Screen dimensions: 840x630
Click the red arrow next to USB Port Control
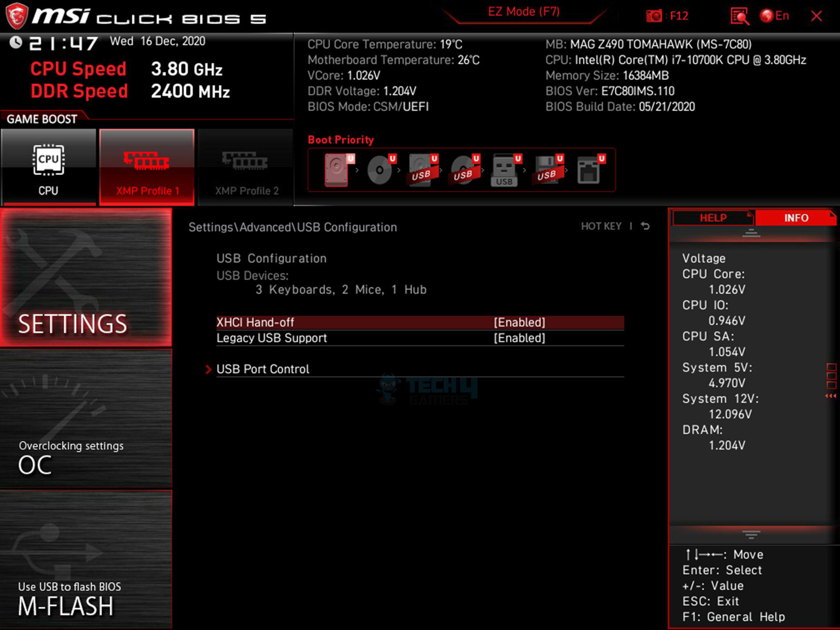[208, 369]
